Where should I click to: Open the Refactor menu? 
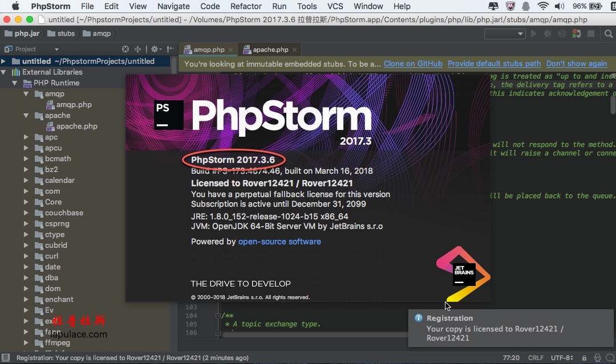tap(246, 6)
